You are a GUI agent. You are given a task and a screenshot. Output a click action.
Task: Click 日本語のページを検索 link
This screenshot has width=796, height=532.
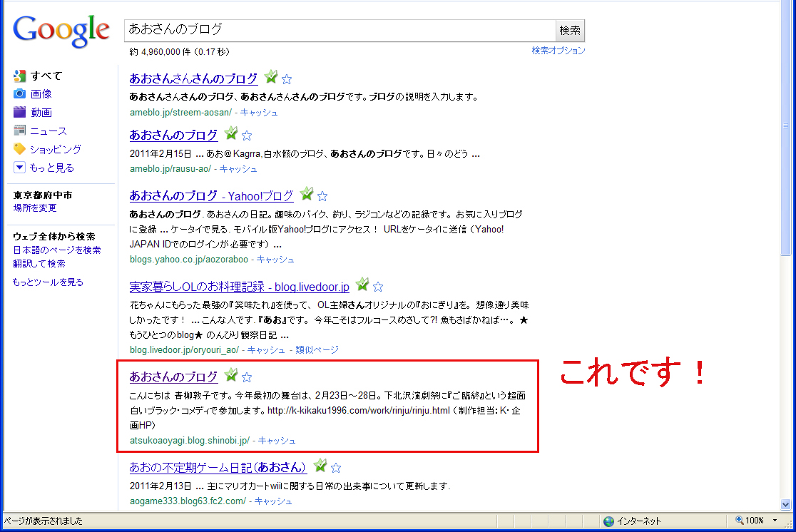point(57,250)
